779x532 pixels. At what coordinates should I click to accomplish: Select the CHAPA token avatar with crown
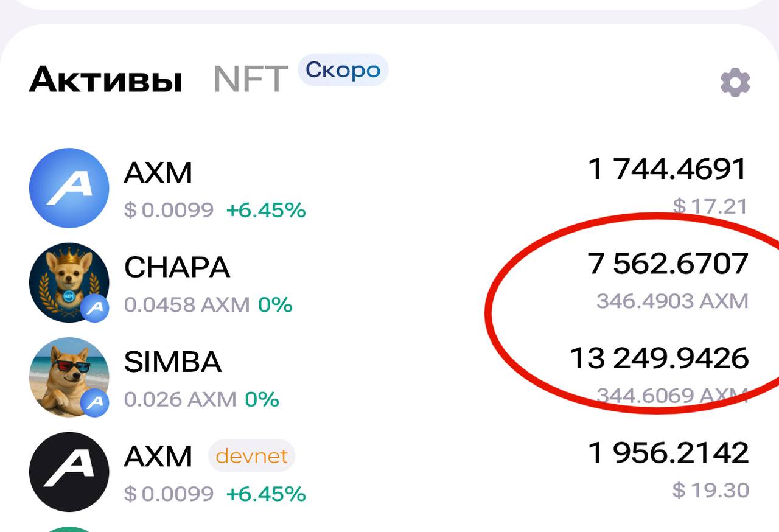(69, 282)
